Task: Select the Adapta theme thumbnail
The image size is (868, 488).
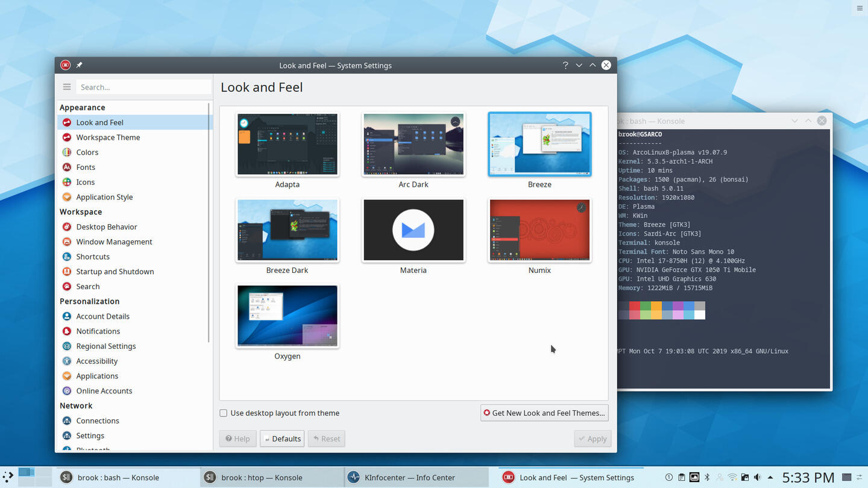Action: [x=287, y=144]
